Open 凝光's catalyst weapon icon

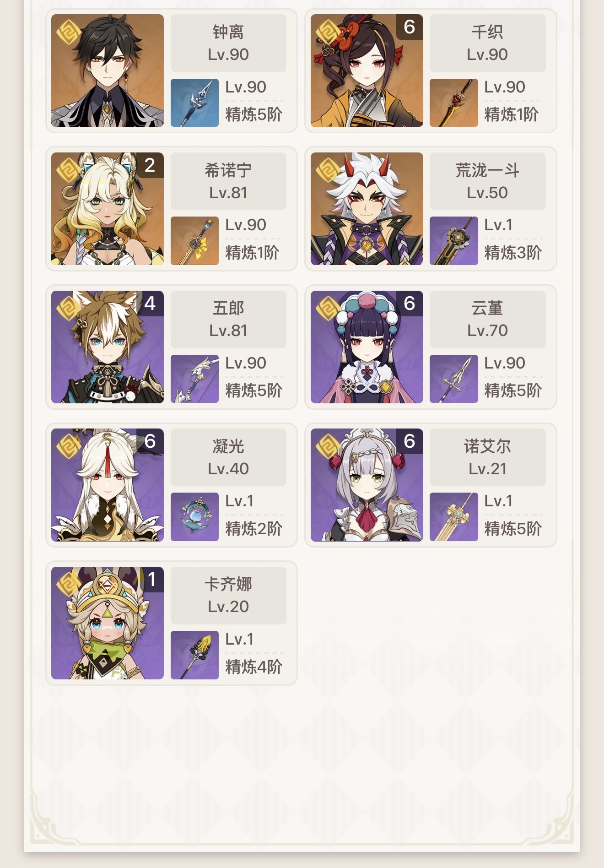(194, 517)
